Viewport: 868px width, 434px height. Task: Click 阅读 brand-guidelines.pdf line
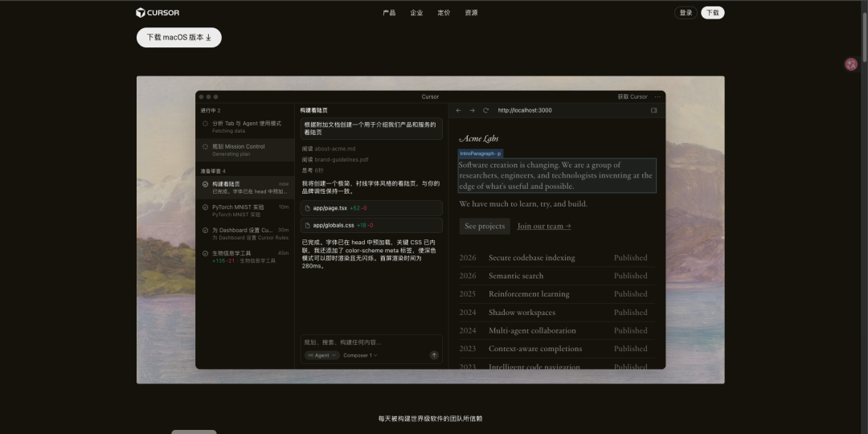pyautogui.click(x=335, y=159)
